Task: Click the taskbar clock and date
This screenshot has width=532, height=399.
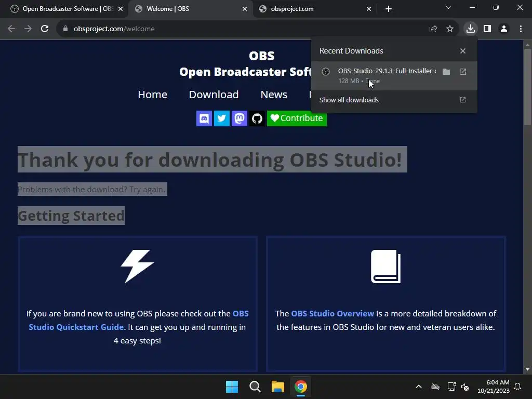Action: click(x=494, y=387)
